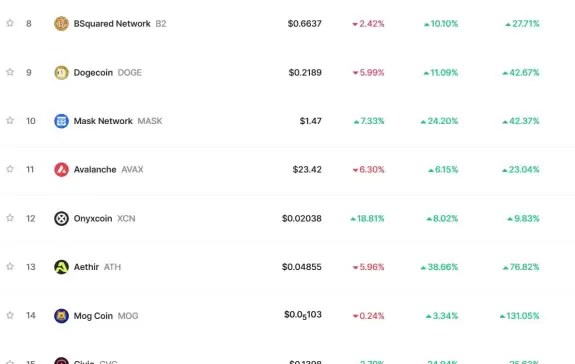The width and height of the screenshot is (575, 364).
Task: Click Onyxcoin price $0.02038
Action: [x=302, y=218]
